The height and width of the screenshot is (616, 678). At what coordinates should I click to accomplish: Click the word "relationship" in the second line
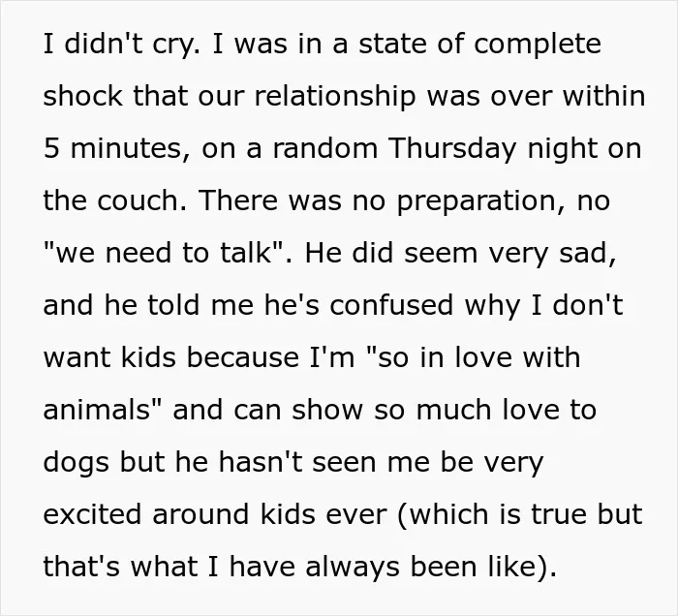(335, 97)
